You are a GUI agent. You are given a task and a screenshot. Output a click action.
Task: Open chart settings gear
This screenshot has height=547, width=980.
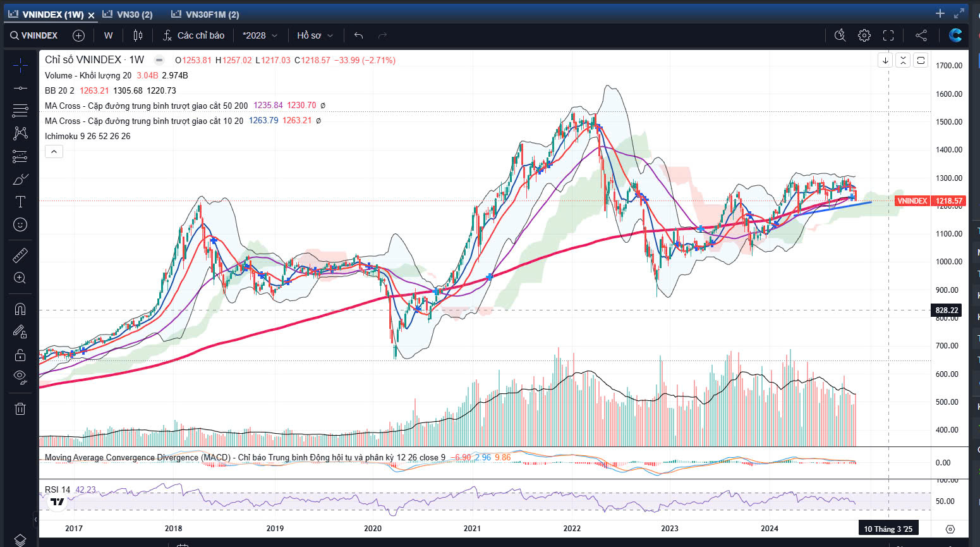(x=864, y=35)
